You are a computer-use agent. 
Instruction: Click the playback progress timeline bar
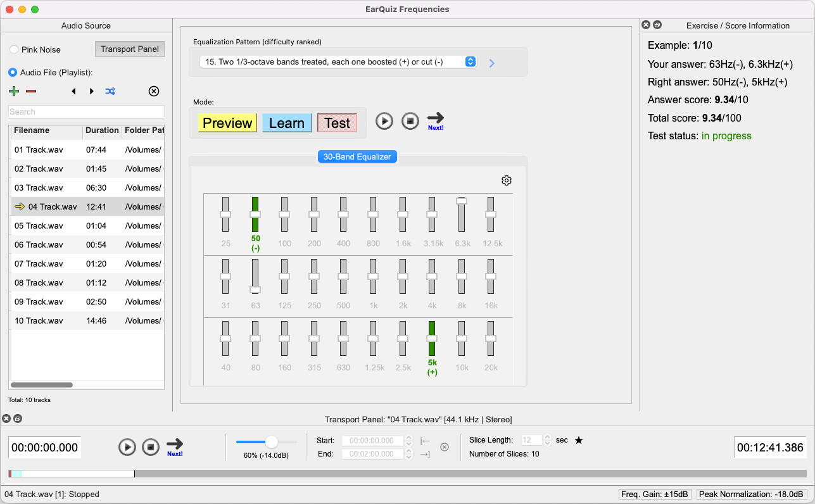tap(407, 474)
